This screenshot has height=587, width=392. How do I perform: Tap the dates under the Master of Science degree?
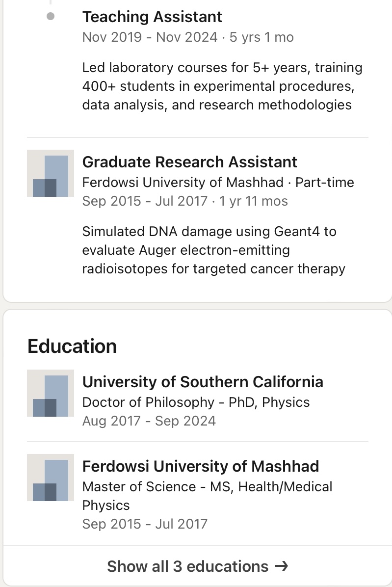145,524
